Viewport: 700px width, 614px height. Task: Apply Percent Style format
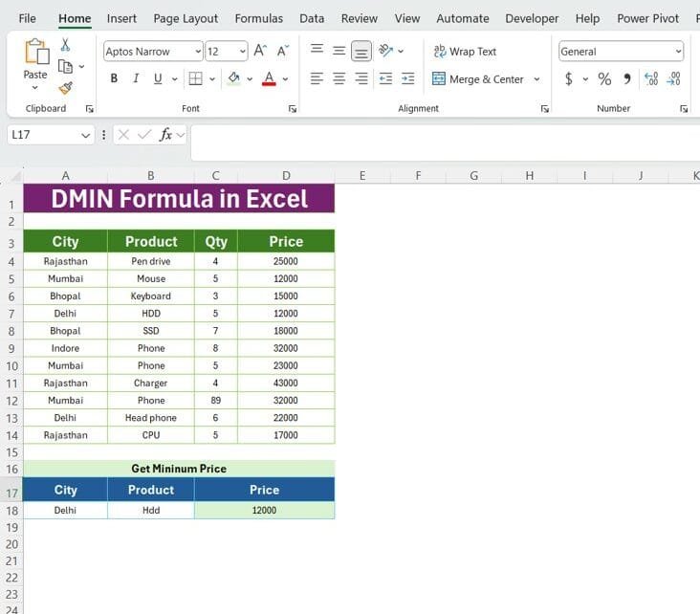pyautogui.click(x=604, y=79)
